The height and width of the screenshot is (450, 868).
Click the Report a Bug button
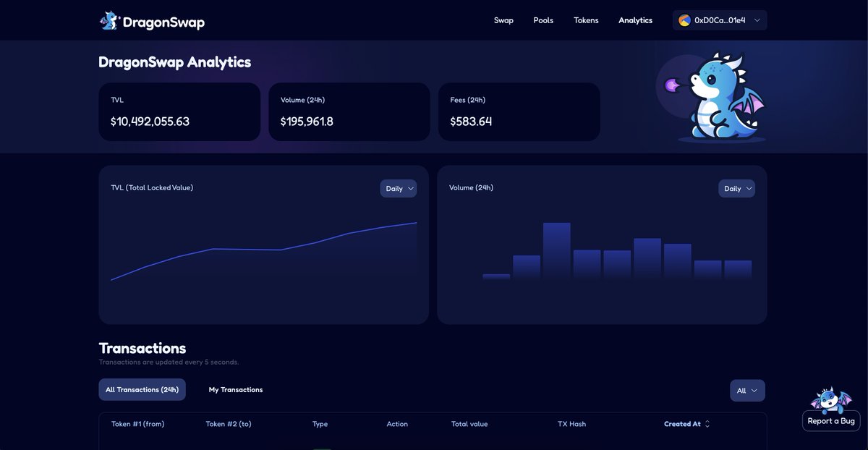[831, 421]
